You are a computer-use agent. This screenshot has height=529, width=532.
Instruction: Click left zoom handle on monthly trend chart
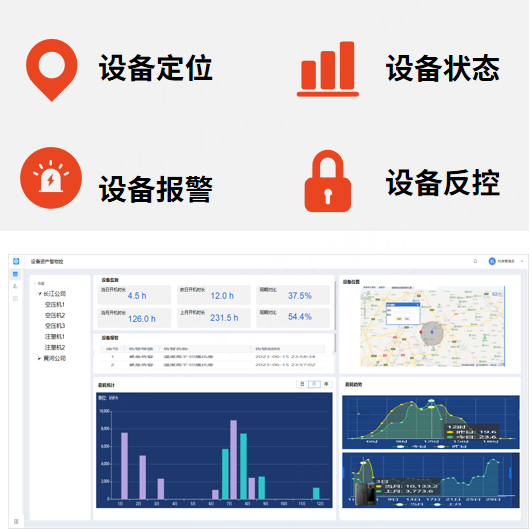tap(344, 473)
